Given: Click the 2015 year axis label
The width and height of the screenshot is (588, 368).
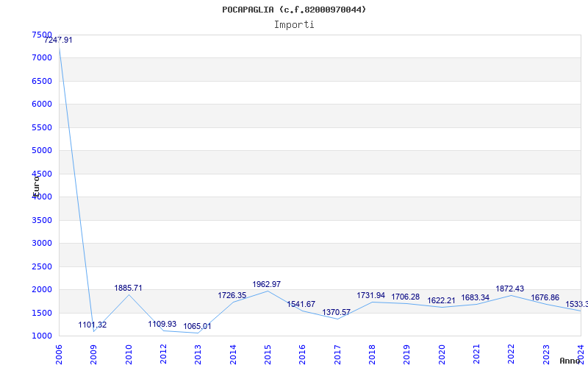Looking at the screenshot, I should point(267,353).
